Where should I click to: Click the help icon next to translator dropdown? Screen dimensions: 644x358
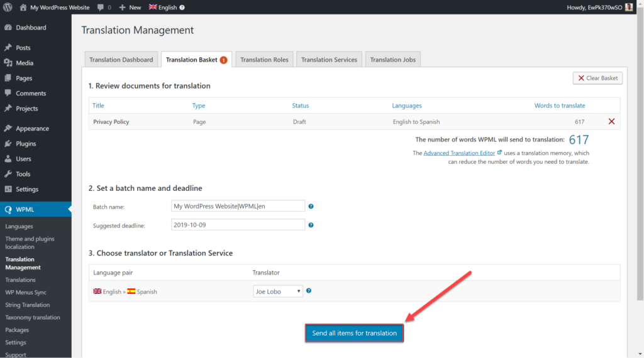tap(309, 291)
